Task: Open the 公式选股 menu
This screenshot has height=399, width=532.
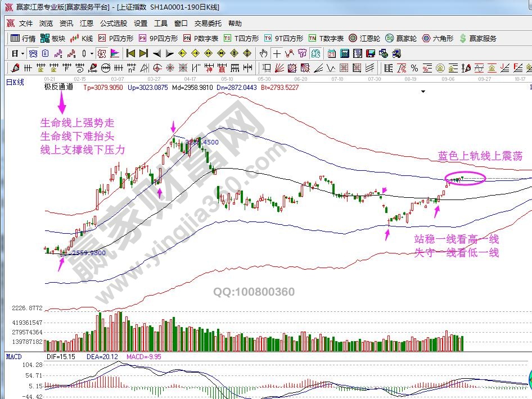Action: pos(113,24)
